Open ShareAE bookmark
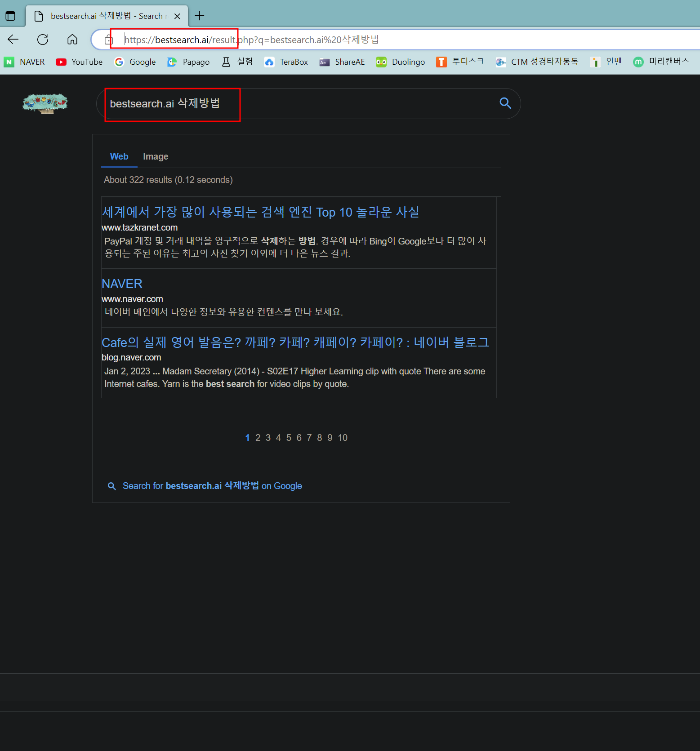This screenshot has height=751, width=700. click(342, 62)
